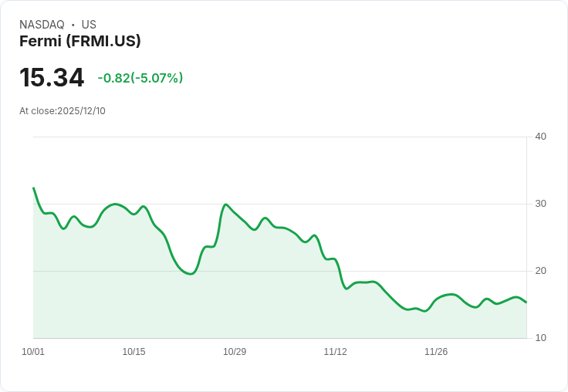Click the line's peak just before 10/29

point(225,204)
